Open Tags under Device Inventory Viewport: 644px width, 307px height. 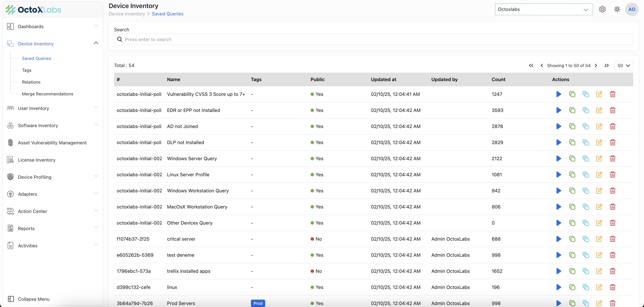click(x=27, y=70)
